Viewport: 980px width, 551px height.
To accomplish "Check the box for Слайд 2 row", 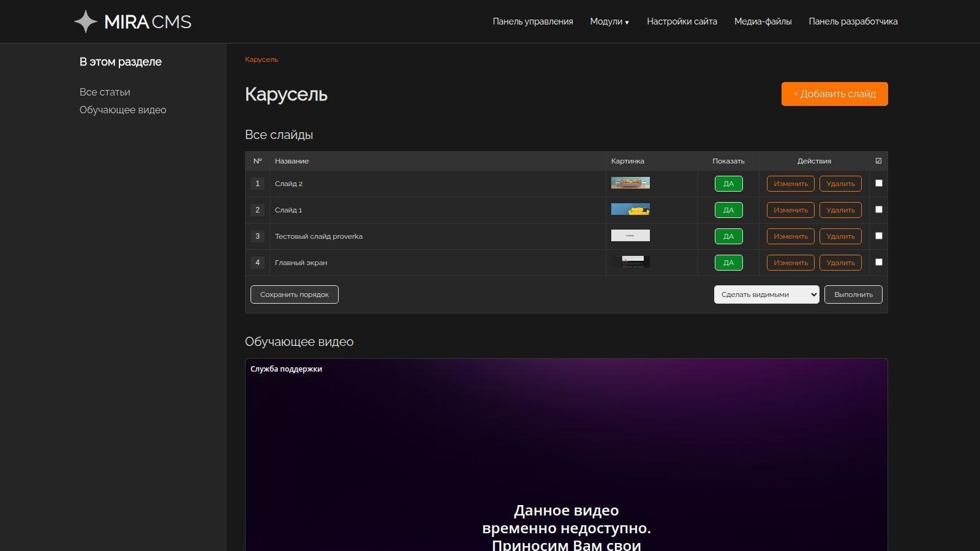I will (x=878, y=183).
